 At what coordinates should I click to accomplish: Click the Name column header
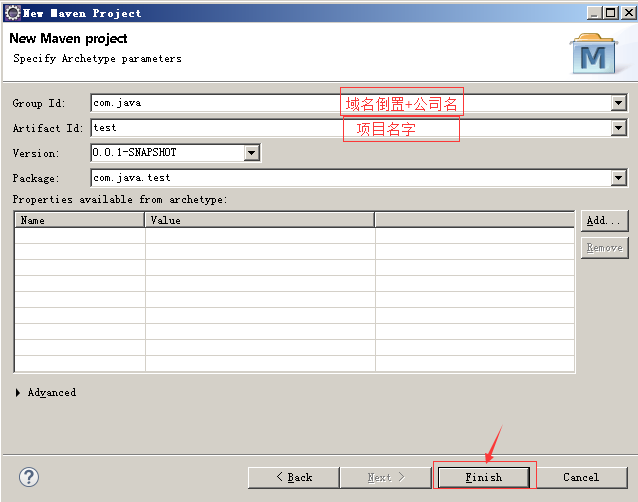[x=80, y=220]
